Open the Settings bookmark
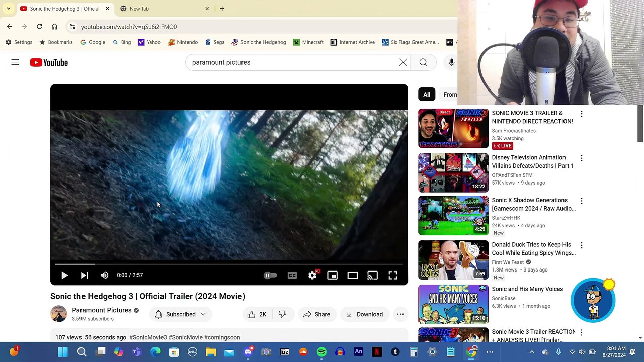 point(19,42)
